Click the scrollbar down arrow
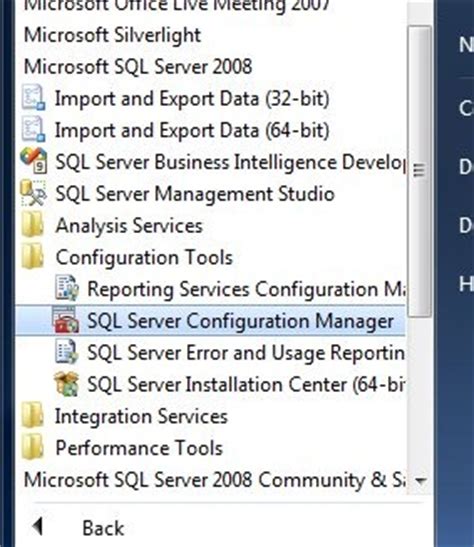Image resolution: width=474 pixels, height=547 pixels. (421, 481)
